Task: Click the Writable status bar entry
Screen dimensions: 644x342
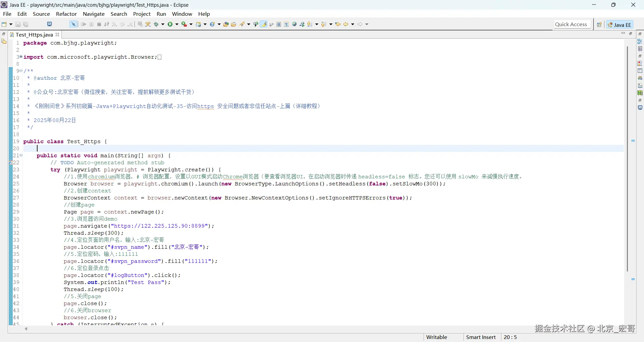Action: [436, 337]
